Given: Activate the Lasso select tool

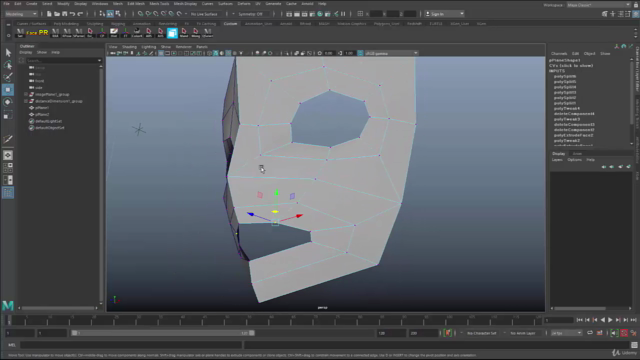Looking at the screenshot, I should click(x=8, y=65).
